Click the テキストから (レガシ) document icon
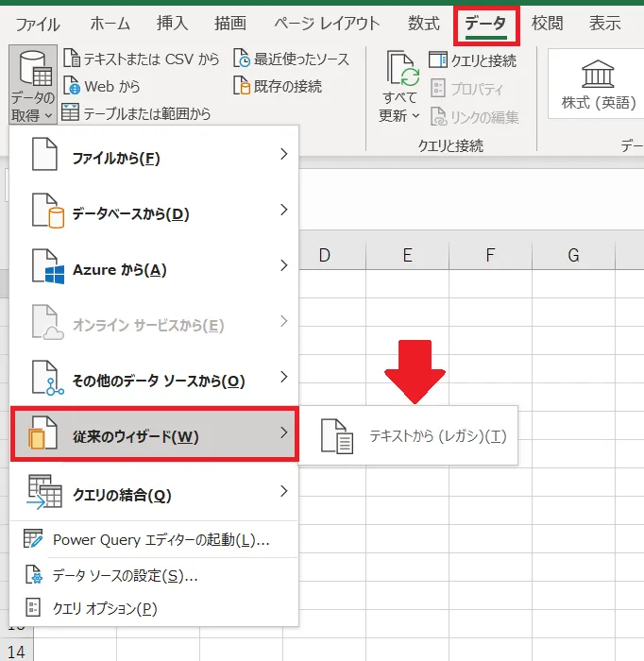This screenshot has width=644, height=661. coord(337,436)
